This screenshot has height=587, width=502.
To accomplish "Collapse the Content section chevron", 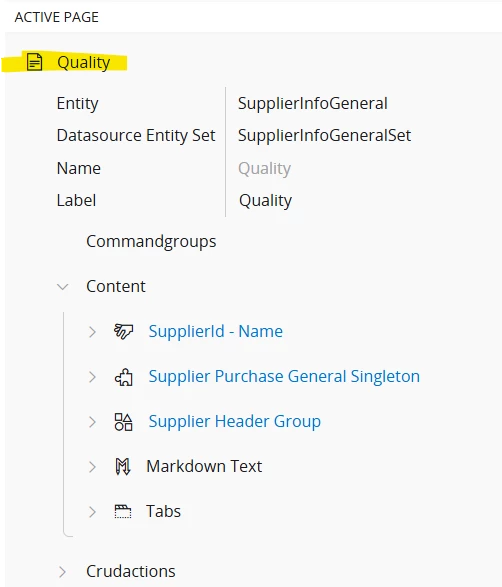I will coord(63,287).
